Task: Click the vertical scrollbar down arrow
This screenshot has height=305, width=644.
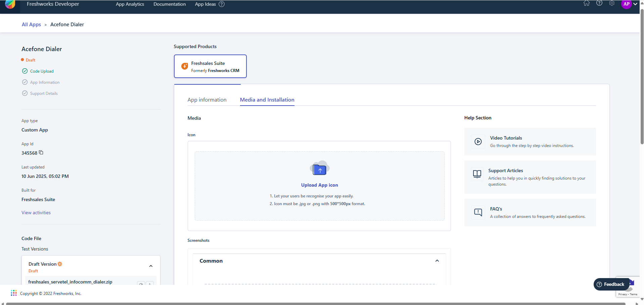Action: point(642,299)
